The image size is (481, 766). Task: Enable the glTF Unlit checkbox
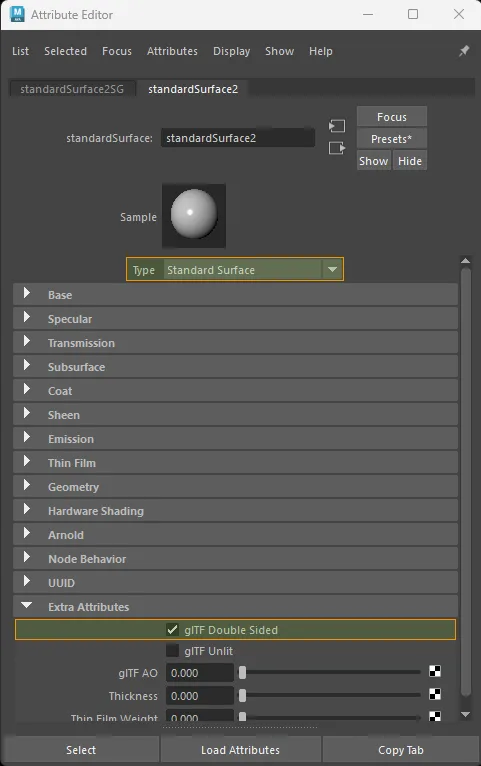pyautogui.click(x=172, y=651)
